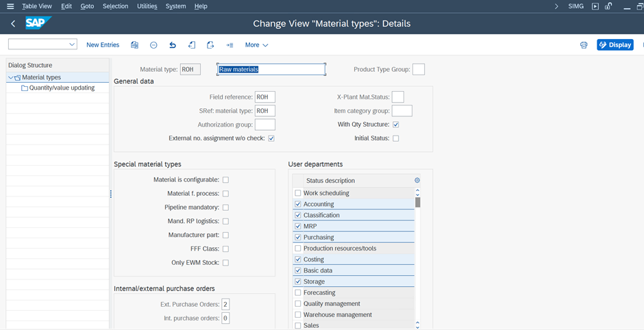Open the session play icon beside SIMG
This screenshot has width=644, height=330.
[x=595, y=6]
